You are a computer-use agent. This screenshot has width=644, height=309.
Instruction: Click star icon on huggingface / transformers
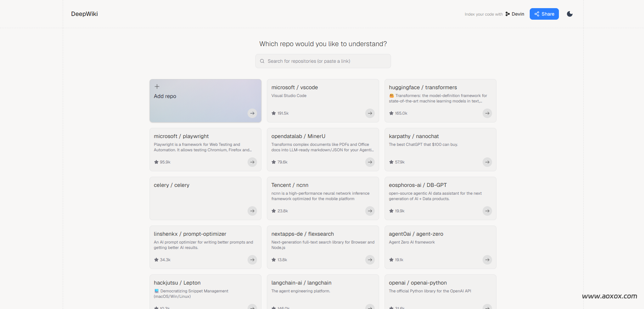391,113
